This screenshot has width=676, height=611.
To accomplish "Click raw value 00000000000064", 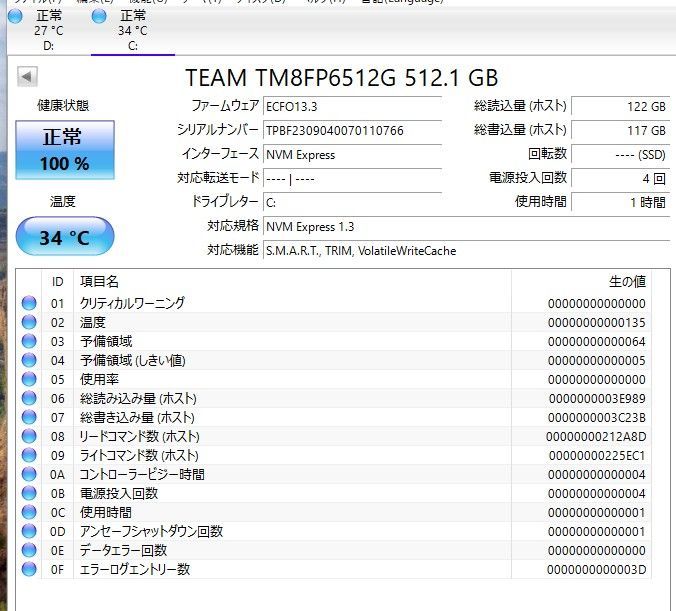I will click(x=597, y=342).
